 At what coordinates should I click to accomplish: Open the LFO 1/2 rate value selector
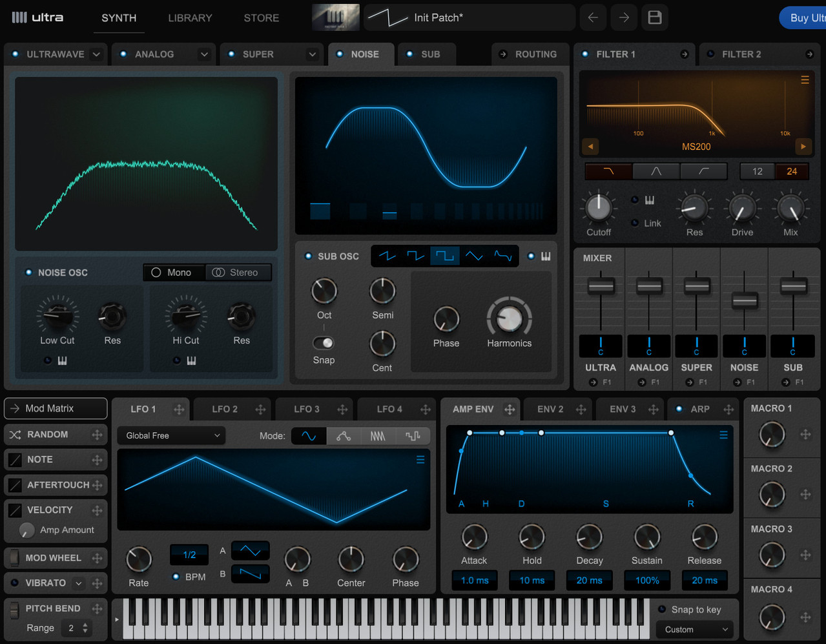coord(189,554)
